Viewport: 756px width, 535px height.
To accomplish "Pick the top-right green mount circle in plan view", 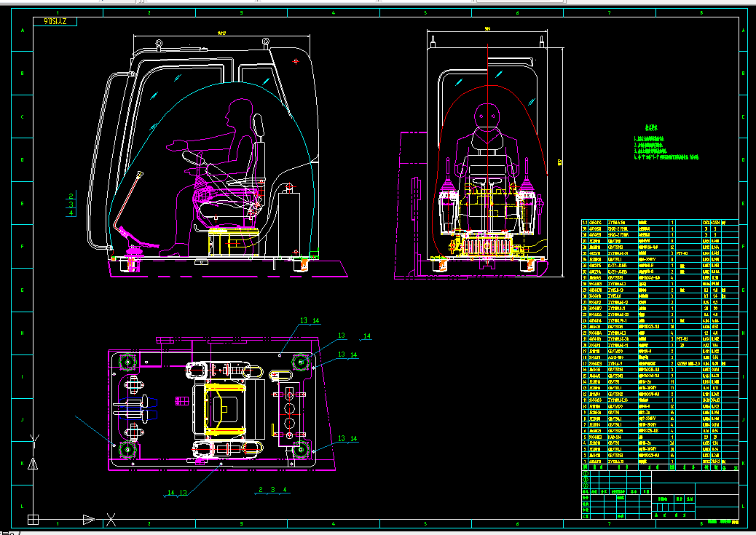I will coord(301,362).
